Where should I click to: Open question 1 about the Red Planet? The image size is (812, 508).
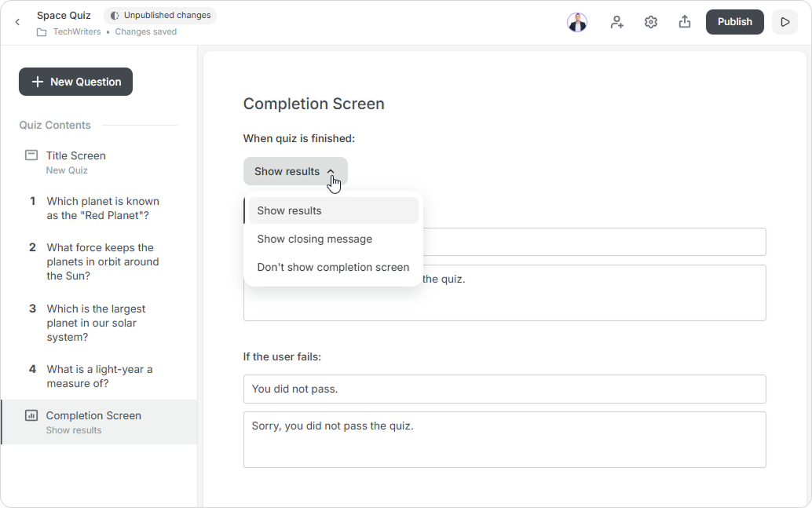(x=102, y=208)
